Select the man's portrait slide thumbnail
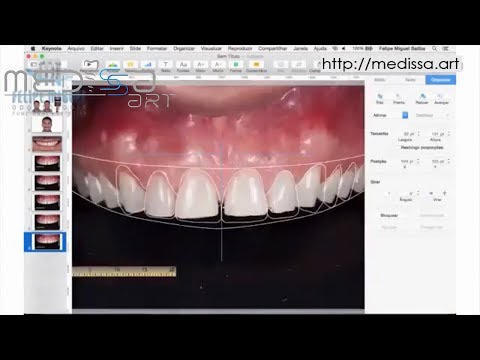The image size is (480, 360). [x=47, y=124]
